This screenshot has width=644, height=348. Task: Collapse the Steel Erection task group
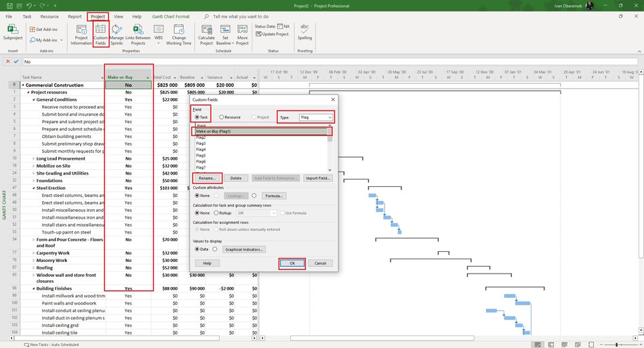(x=34, y=188)
